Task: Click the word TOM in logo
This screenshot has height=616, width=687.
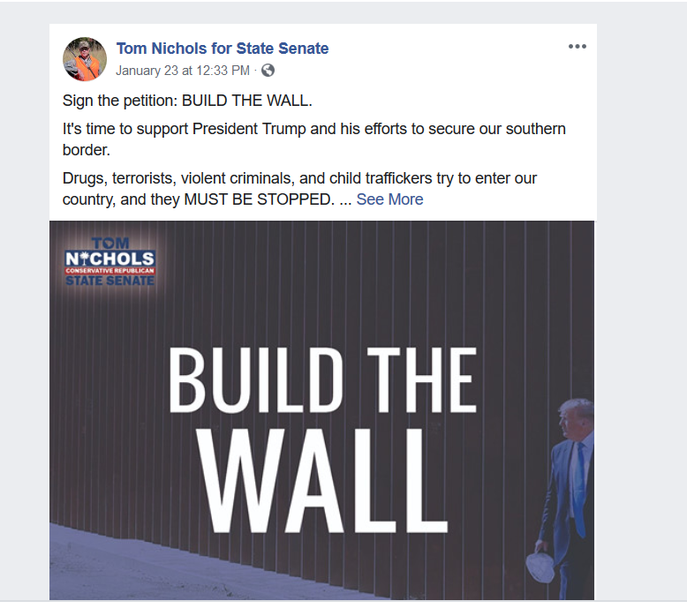Action: coord(110,244)
